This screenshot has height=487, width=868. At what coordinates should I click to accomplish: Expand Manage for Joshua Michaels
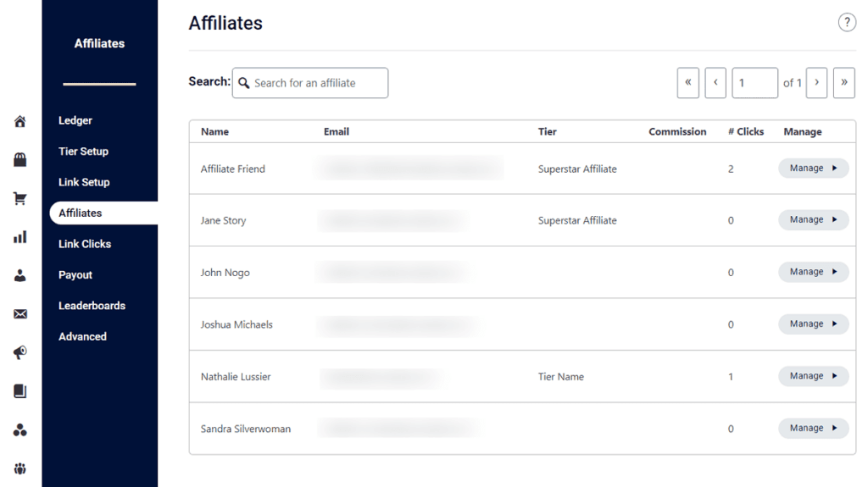coord(813,324)
